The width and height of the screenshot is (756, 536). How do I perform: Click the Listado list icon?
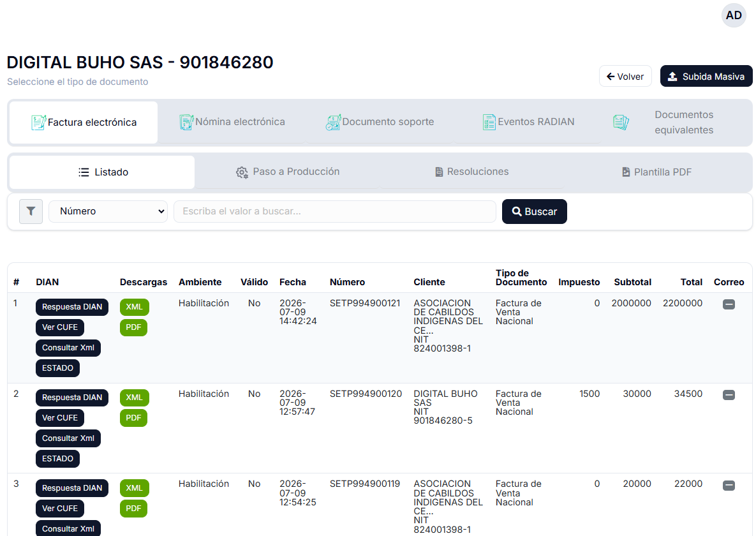(x=84, y=172)
